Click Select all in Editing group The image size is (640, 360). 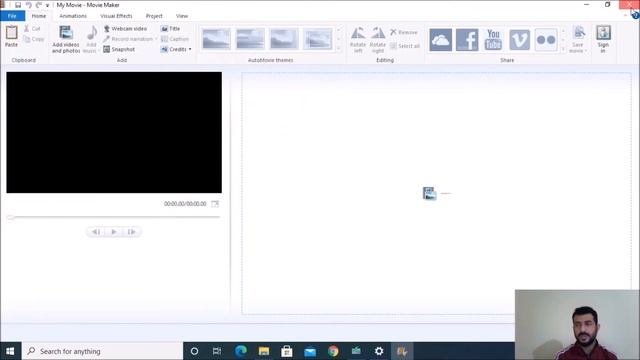[x=404, y=46]
